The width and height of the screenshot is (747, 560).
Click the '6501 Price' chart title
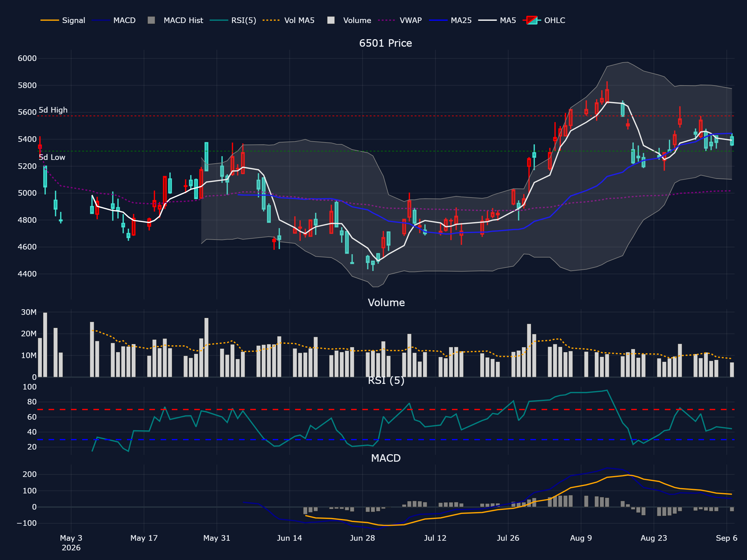[385, 43]
